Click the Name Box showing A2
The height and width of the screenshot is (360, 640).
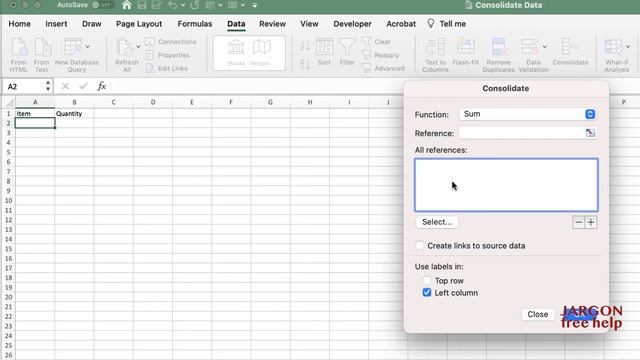click(24, 86)
